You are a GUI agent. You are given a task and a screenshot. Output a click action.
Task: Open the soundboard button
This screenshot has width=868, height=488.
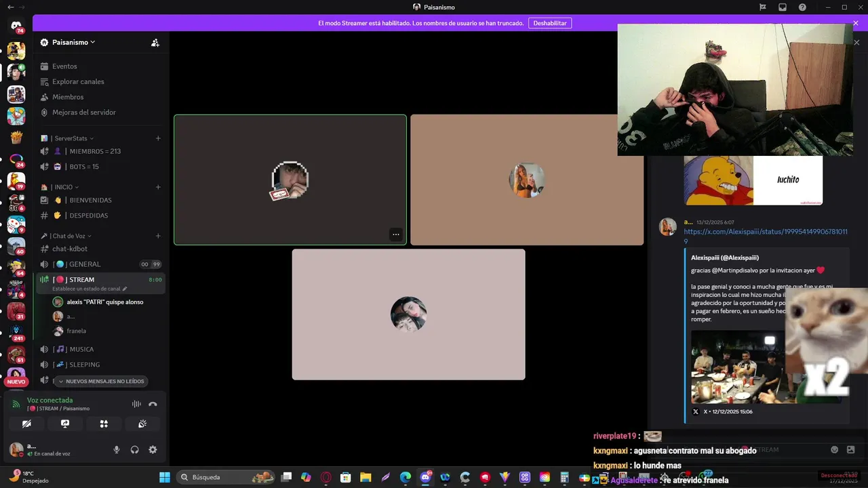point(142,424)
